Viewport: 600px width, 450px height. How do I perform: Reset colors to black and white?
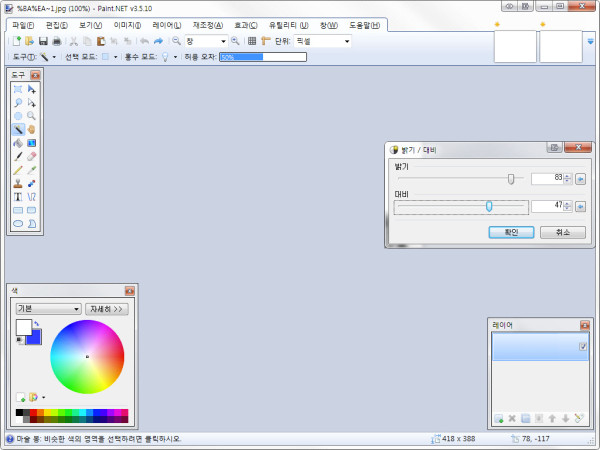[20, 341]
